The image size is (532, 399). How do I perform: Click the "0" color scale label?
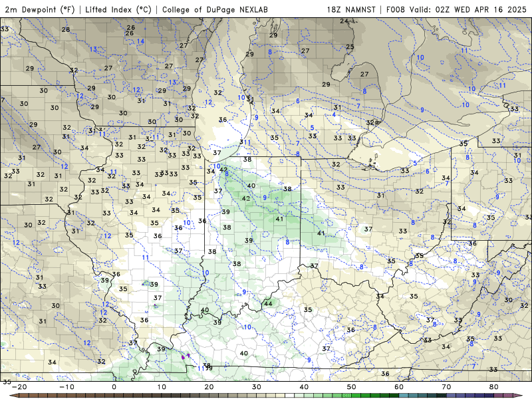(114, 387)
